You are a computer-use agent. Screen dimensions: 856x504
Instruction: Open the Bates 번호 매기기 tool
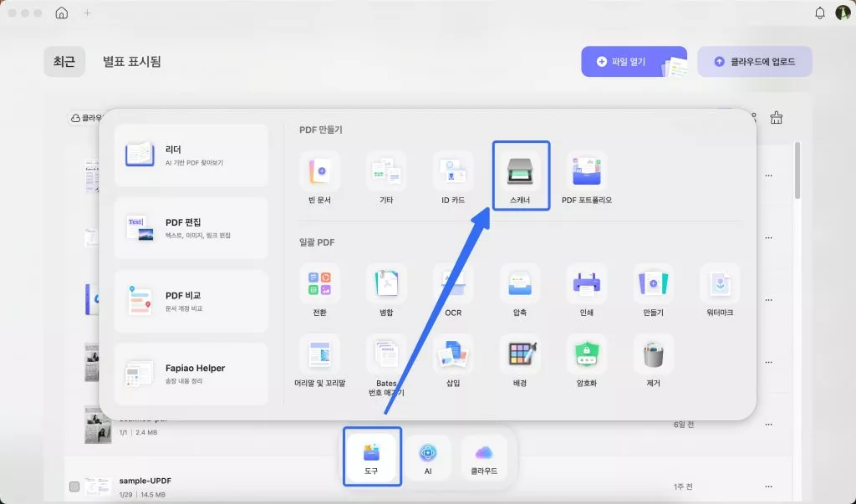(x=386, y=366)
